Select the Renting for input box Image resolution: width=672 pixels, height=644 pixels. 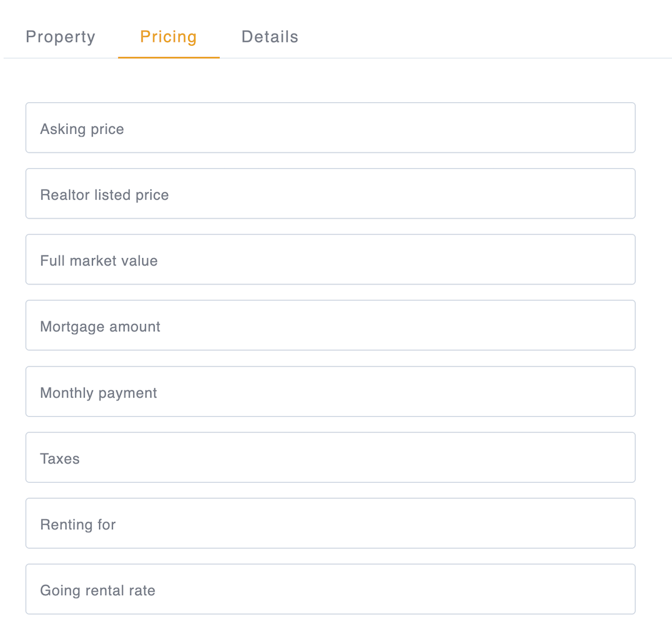[331, 523]
